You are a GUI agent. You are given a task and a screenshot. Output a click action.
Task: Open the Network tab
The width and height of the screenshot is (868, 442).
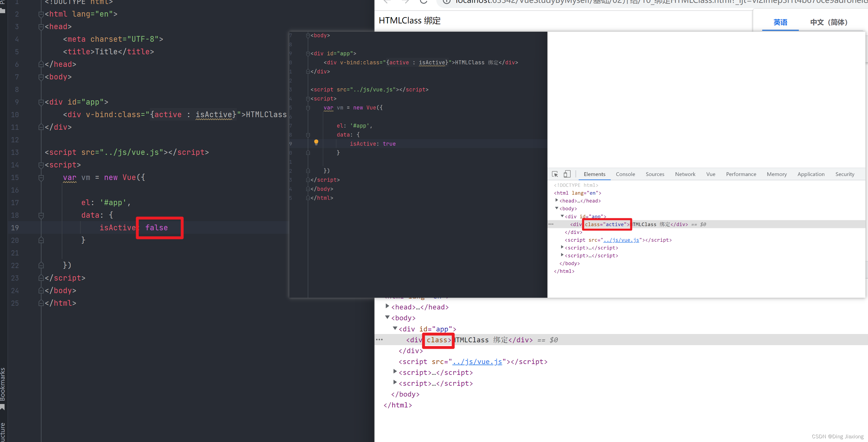click(x=685, y=174)
